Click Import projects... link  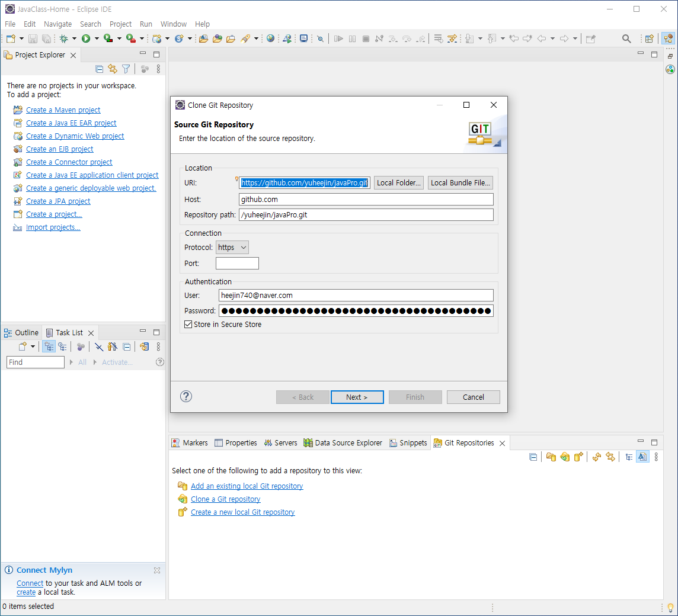(x=53, y=227)
